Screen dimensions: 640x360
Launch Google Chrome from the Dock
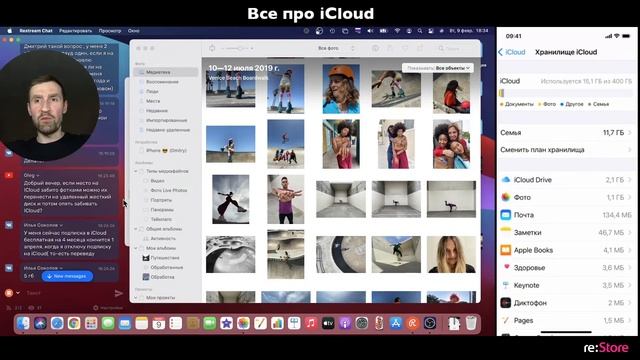click(74, 323)
